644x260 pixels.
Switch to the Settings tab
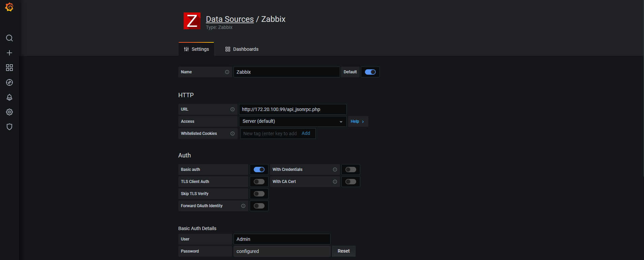click(x=196, y=49)
